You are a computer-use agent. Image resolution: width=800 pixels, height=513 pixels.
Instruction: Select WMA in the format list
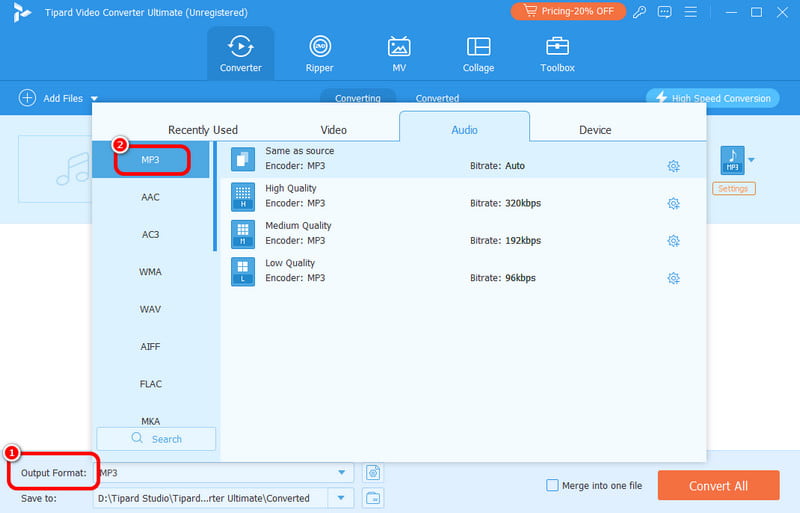[x=151, y=272]
